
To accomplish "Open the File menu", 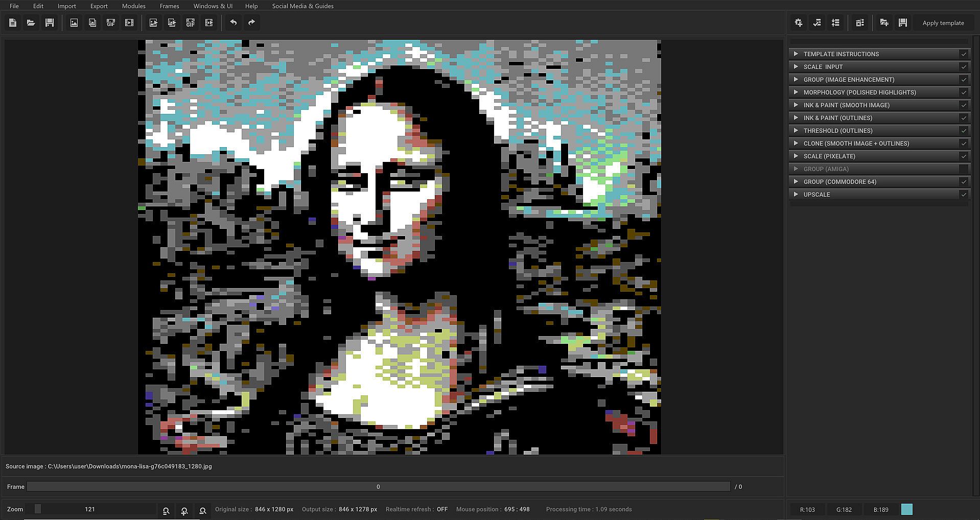I will click(x=14, y=6).
